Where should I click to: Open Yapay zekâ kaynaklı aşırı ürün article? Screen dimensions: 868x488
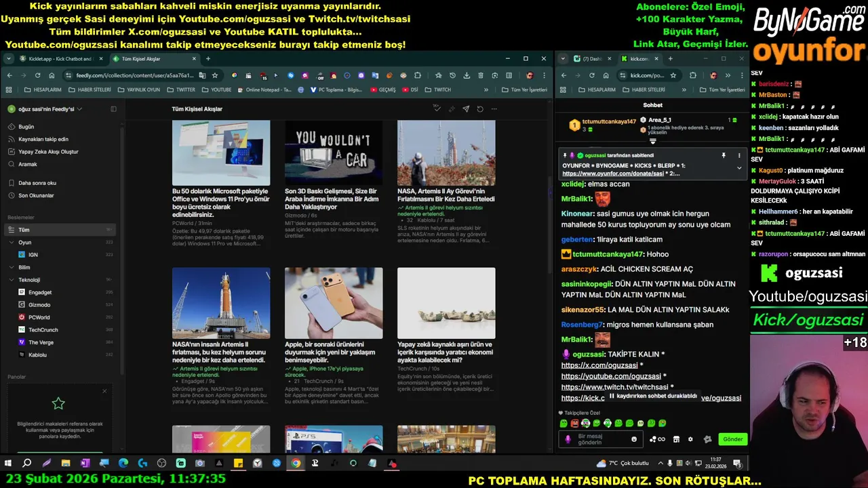[x=446, y=352]
